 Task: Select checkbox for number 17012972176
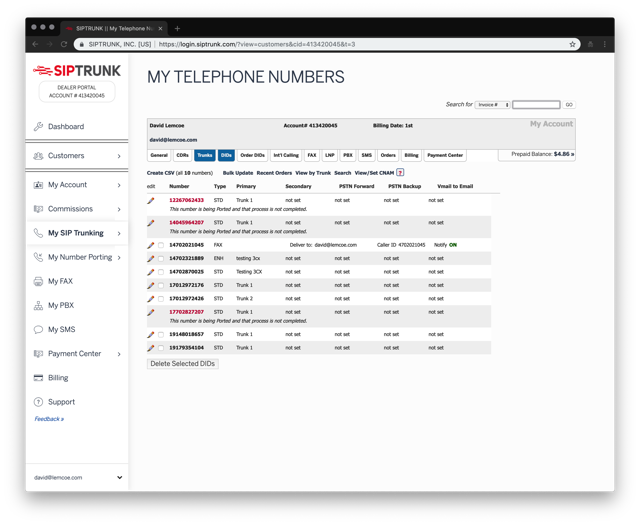coord(161,285)
